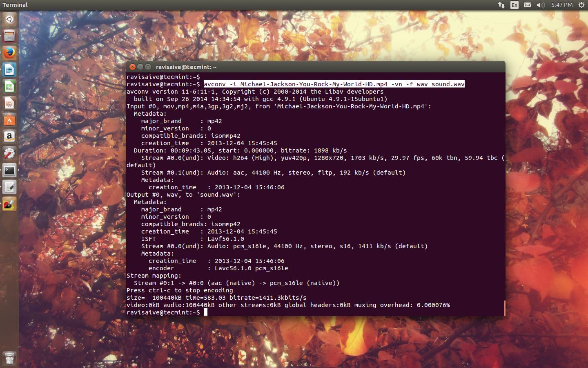Image resolution: width=588 pixels, height=368 pixels.
Task: Click the 'Stream #0.1(und): Audio: aac' line
Action: coord(274,173)
